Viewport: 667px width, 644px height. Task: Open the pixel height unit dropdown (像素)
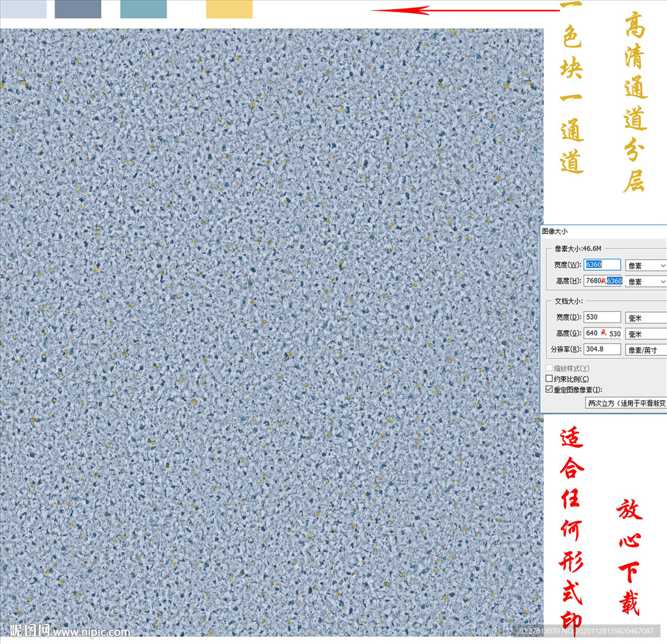[646, 281]
